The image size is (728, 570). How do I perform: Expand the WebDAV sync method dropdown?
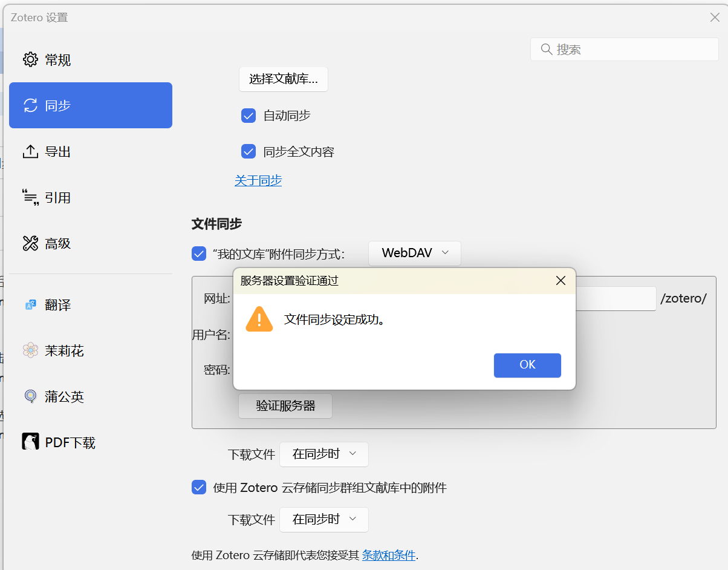[415, 253]
